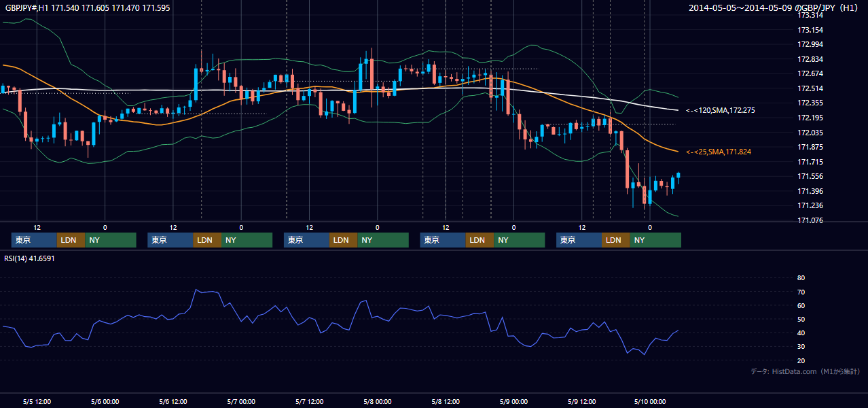Image resolution: width=868 pixels, height=408 pixels.
Task: Click price axis label 172.994
Action: click(810, 44)
